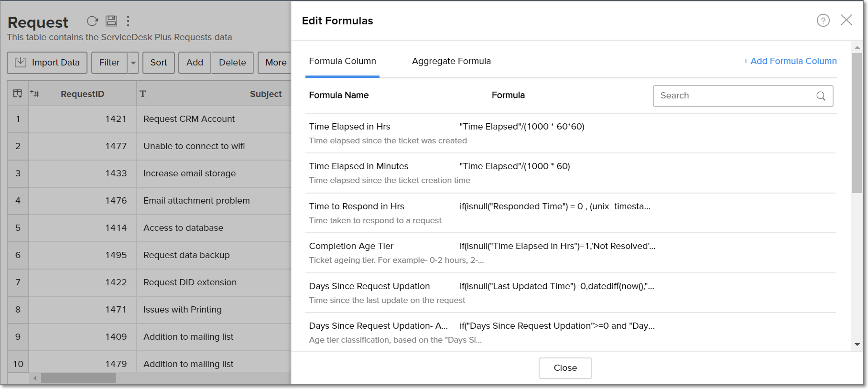Click the table column chooser icon

click(18, 94)
